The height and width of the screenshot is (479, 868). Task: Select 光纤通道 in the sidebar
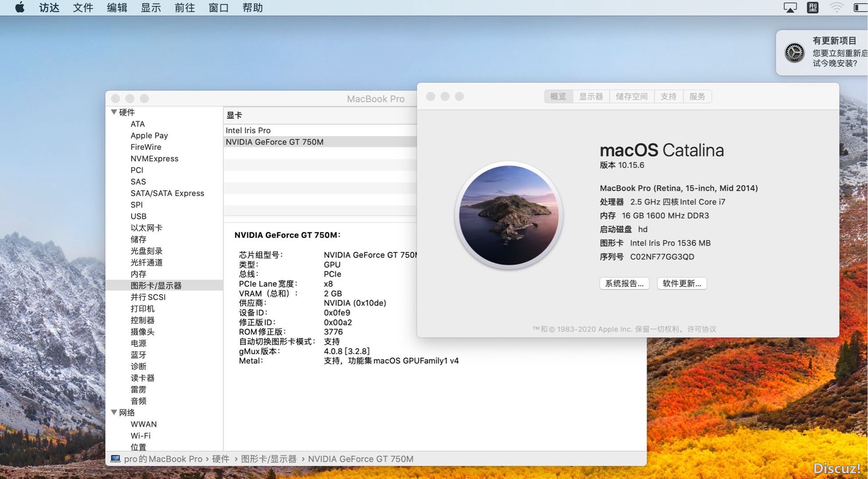point(146,262)
